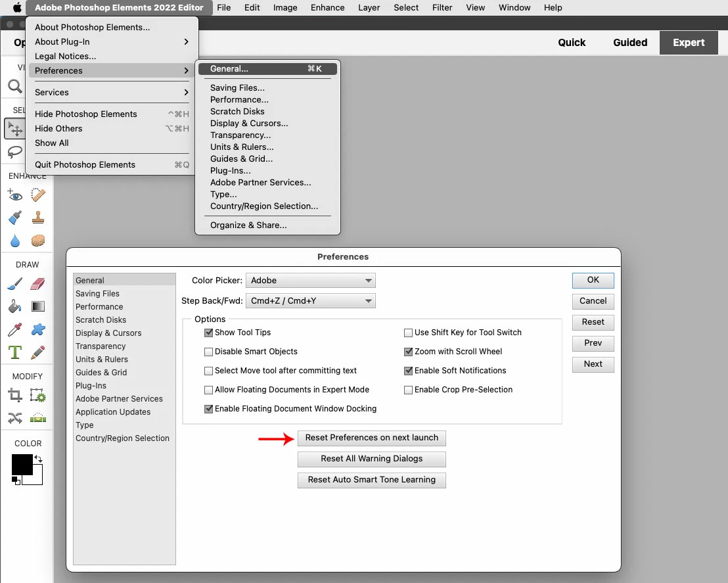Open the Filter menu

click(442, 7)
